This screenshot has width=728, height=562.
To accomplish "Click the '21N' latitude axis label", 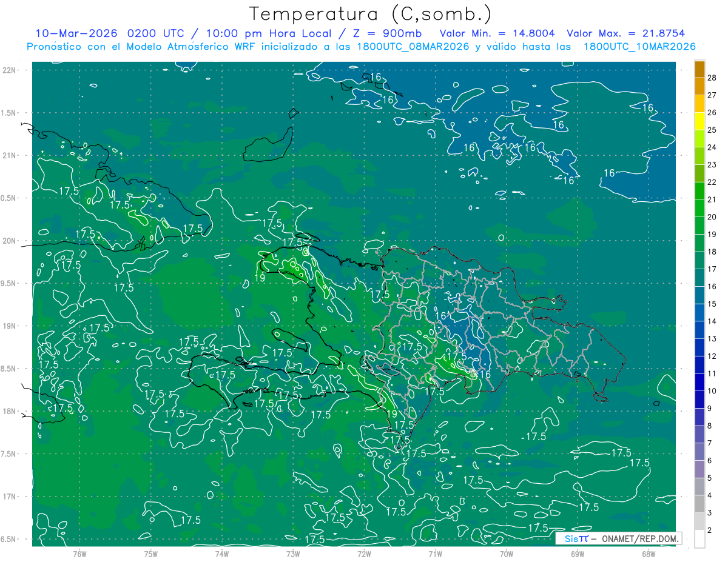I will (x=10, y=155).
